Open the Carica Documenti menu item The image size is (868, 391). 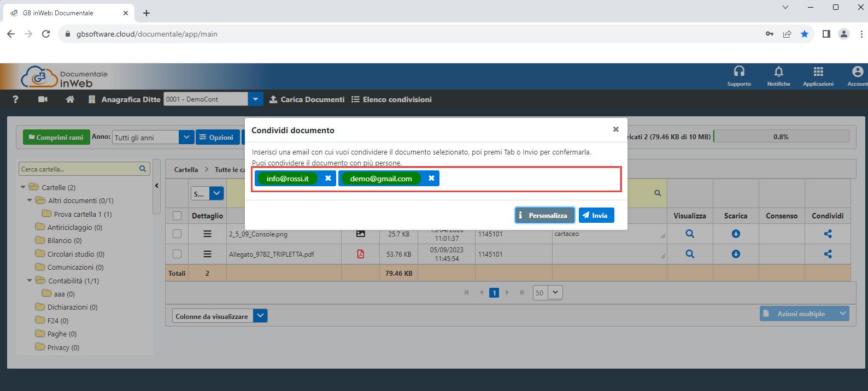tap(307, 99)
